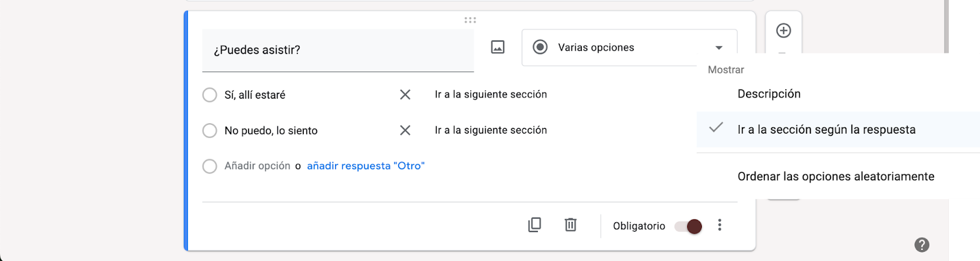Uncheck "Ir a la sección según la respuesta"
Screen dimensions: 980x261
tap(826, 129)
